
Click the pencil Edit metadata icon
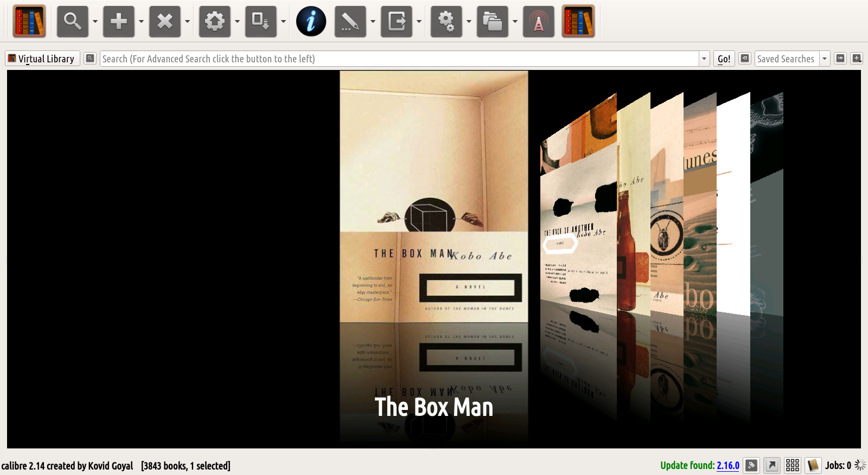(350, 22)
